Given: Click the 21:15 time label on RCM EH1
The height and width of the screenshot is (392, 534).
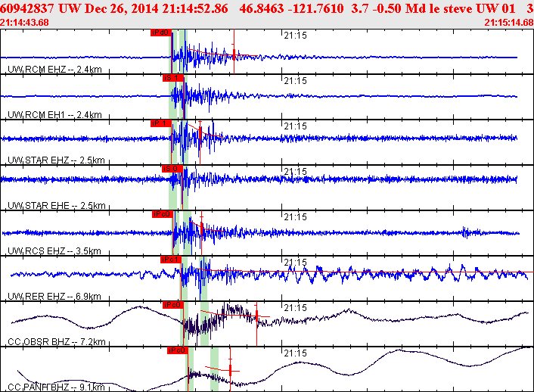Looking at the screenshot, I should [295, 81].
